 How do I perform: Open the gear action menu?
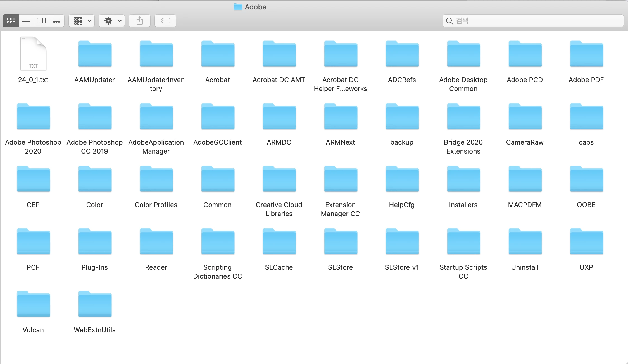point(112,21)
